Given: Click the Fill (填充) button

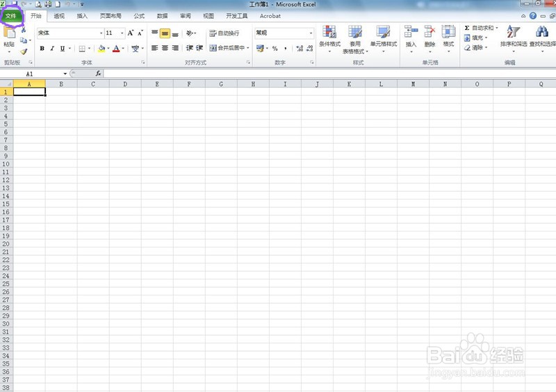Looking at the screenshot, I should coord(474,38).
